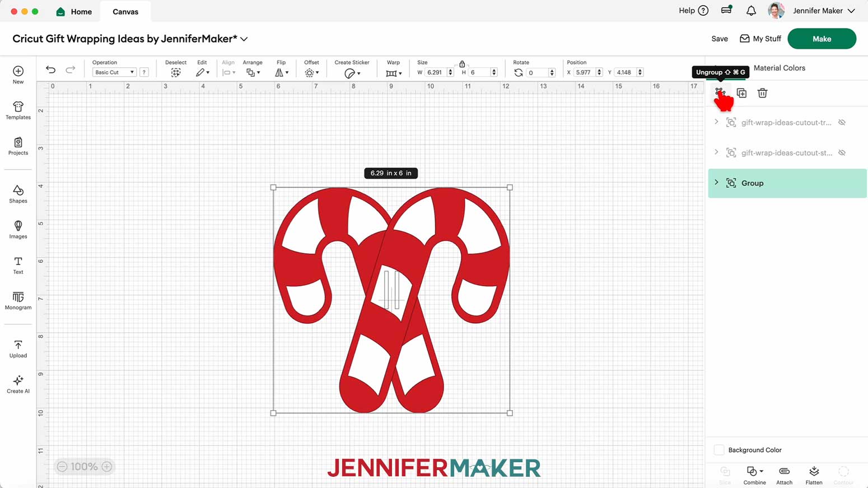Open the Basic Cut operation dropdown
This screenshot has height=488, width=868.
pos(114,72)
